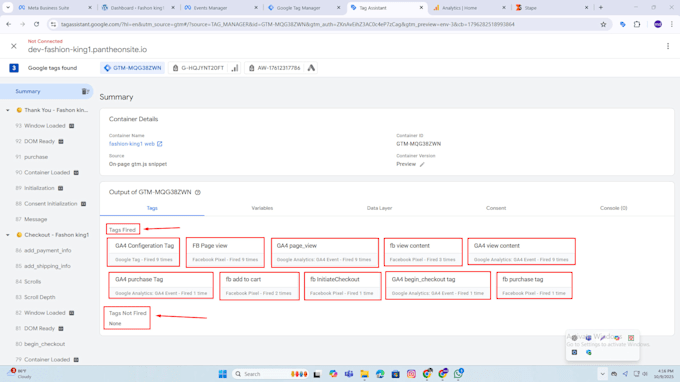Reload the current page
The width and height of the screenshot is (680, 382).
coord(36,24)
